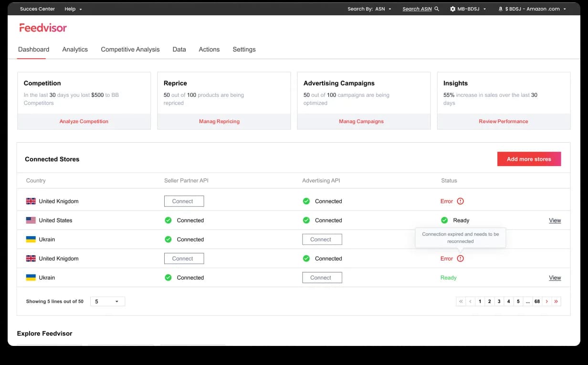Image resolution: width=588 pixels, height=365 pixels.
Task: Go to next page arrow
Action: tap(546, 302)
